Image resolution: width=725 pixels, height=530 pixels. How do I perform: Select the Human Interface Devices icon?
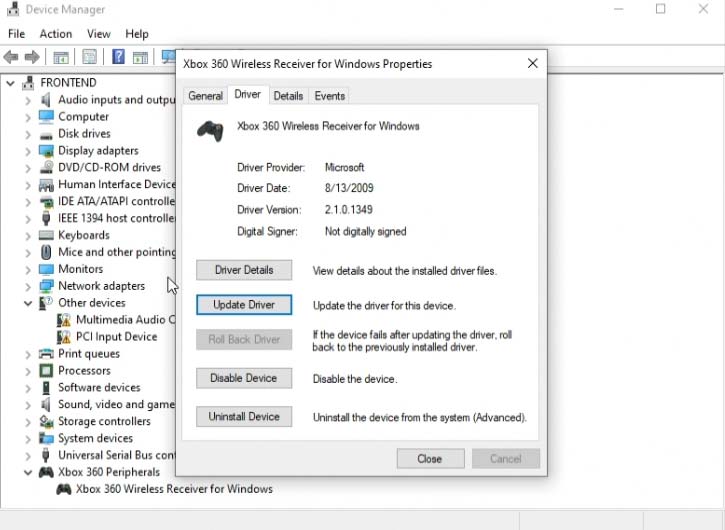tap(46, 185)
